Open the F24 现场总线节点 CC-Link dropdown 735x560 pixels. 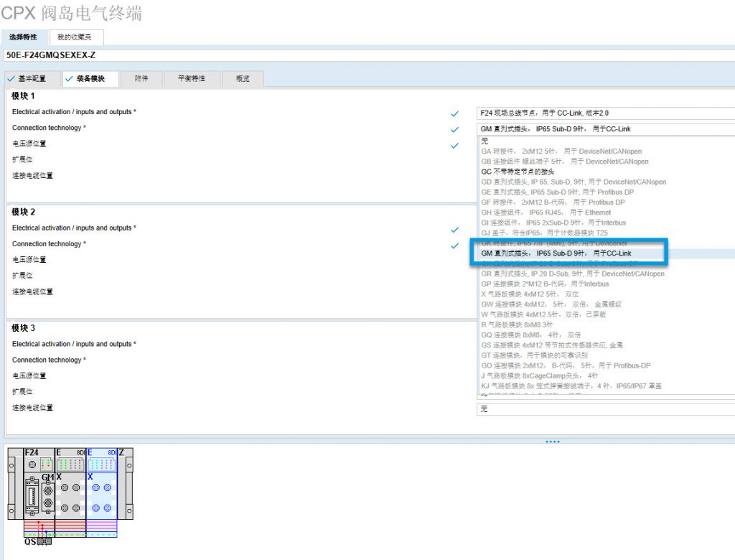(606, 113)
